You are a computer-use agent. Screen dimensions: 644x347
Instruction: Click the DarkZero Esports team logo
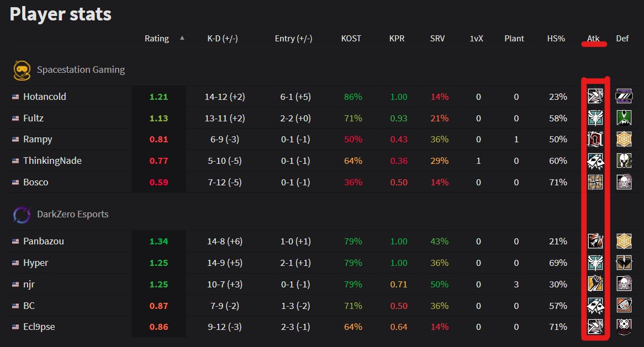[22, 215]
